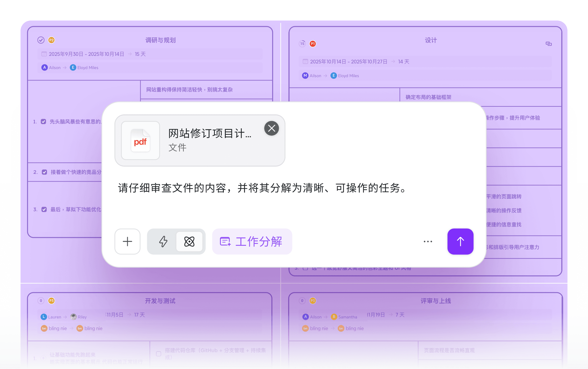Toggle checkbox for 接着做个快速的竞品分 task

[45, 172]
